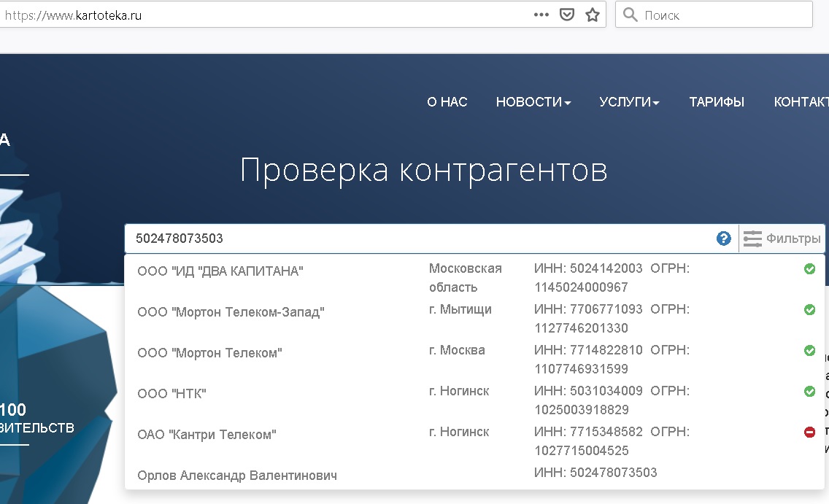Click the text ИНН: 7715348582

point(588,432)
